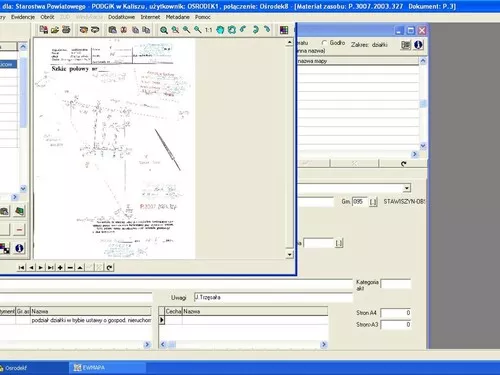Screen dimensions: 500x375
Task: Select the Godło radio button
Action: pos(324,43)
